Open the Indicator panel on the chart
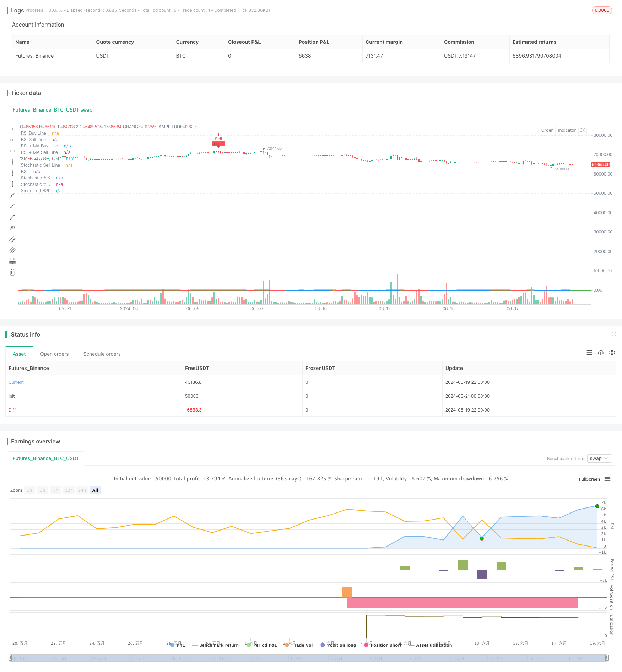Viewport: 622px width, 672px height. [x=567, y=130]
